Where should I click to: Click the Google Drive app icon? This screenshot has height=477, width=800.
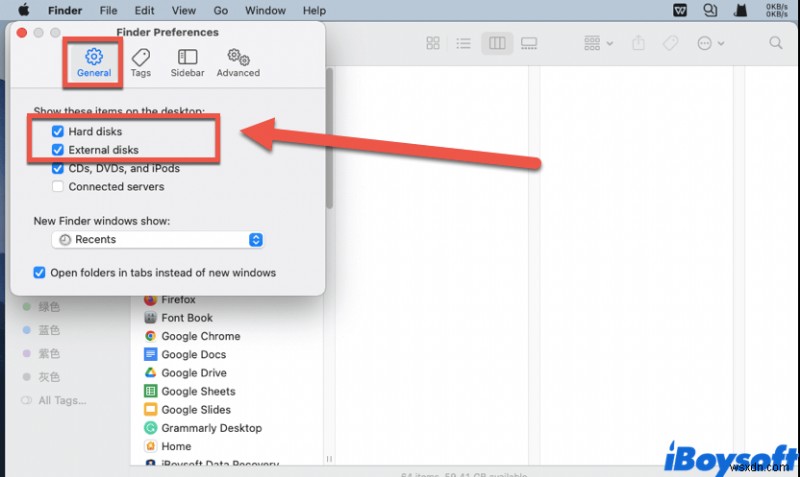(x=150, y=373)
